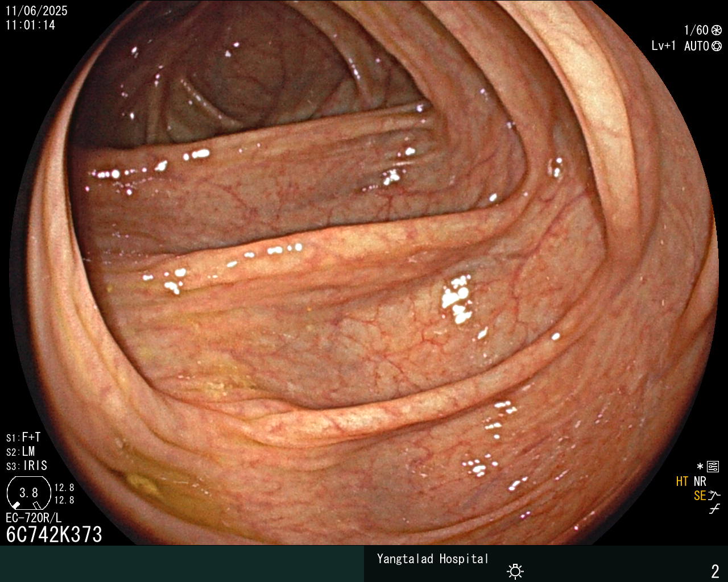The width and height of the screenshot is (728, 582).
Task: Click the 1/60 shutter value
Action: [696, 30]
